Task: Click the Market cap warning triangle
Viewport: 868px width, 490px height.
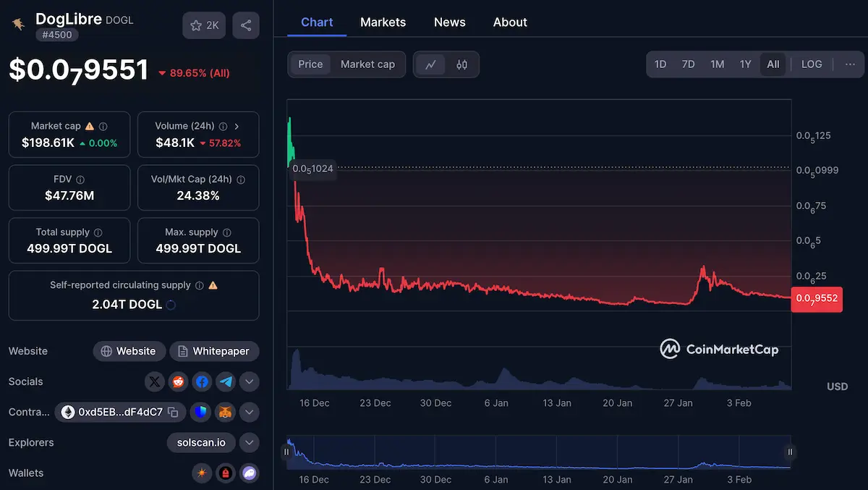Action: pyautogui.click(x=90, y=126)
